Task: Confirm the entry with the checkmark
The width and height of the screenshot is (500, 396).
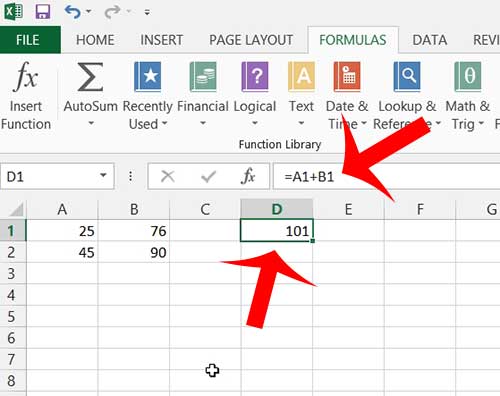Action: pos(208,176)
